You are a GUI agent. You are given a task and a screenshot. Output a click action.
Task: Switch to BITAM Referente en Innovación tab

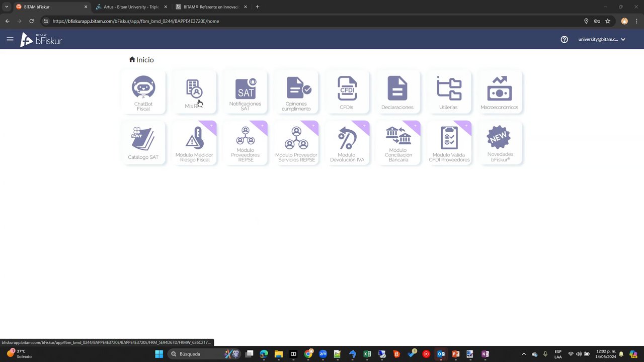coord(211,7)
